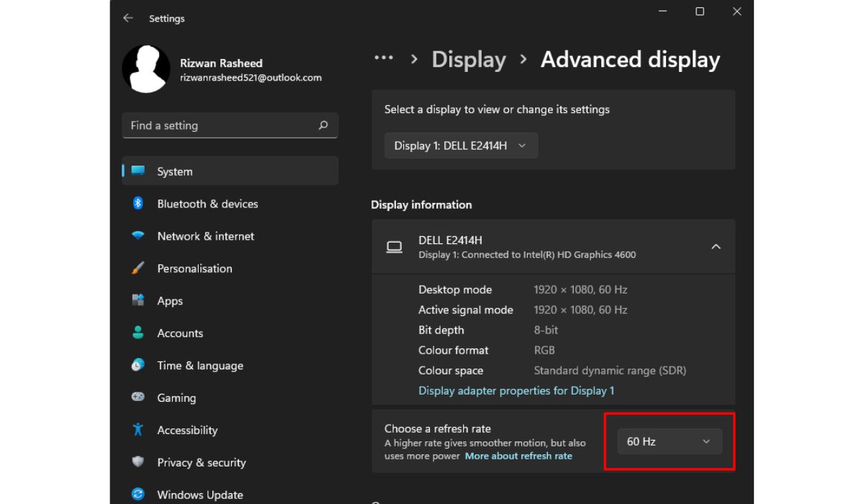The image size is (864, 504).
Task: Click the Windows Update icon
Action: (138, 495)
